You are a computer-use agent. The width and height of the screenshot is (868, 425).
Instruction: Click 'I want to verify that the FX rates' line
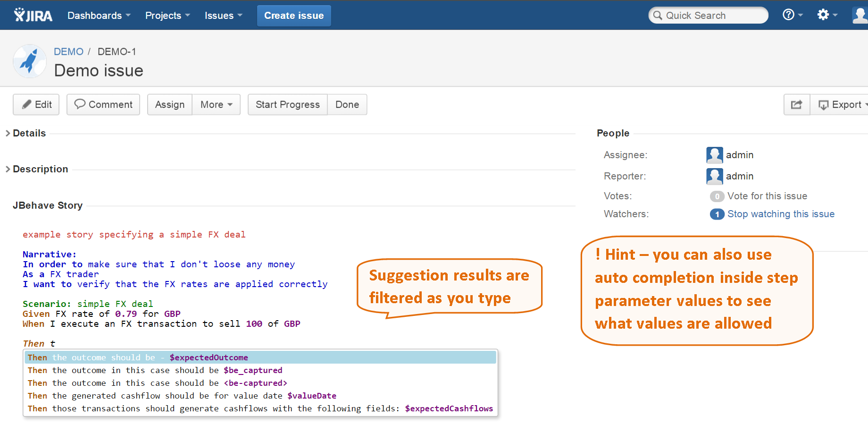pyautogui.click(x=175, y=284)
